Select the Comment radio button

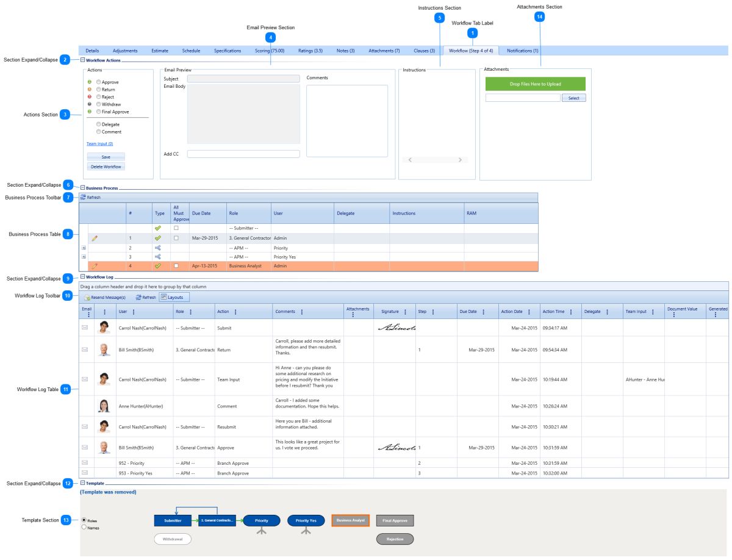click(x=98, y=132)
